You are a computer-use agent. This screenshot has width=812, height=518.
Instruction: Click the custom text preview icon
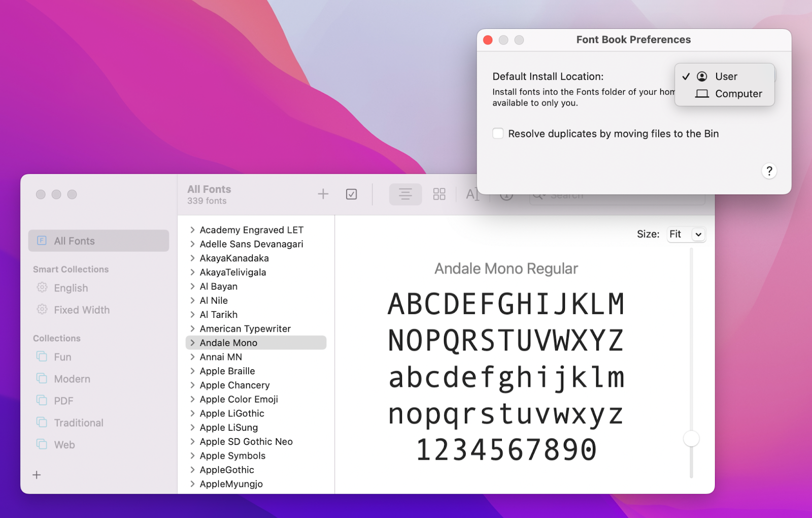(x=471, y=194)
